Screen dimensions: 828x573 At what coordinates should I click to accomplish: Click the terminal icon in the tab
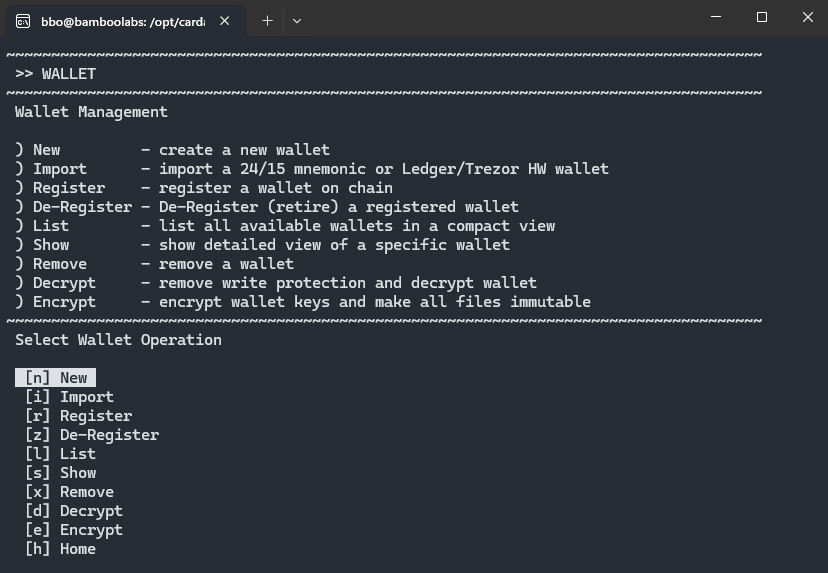tap(23, 21)
